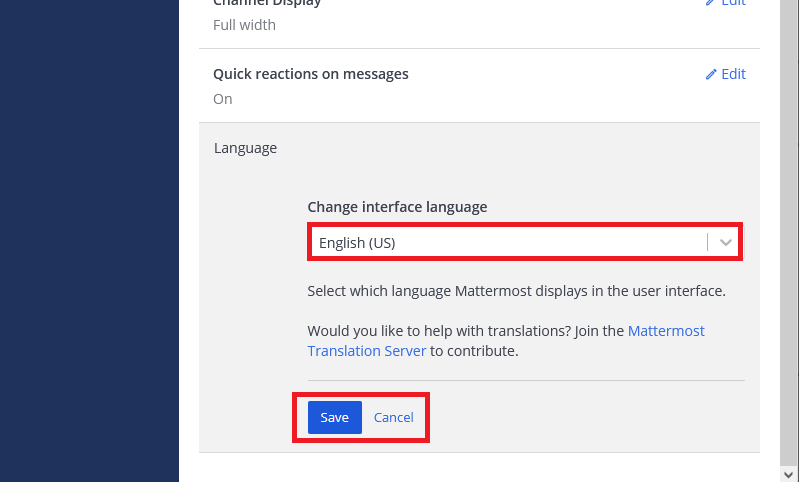Click the 'Full width' value text
Viewport: 799px width, 482px height.
click(x=244, y=25)
